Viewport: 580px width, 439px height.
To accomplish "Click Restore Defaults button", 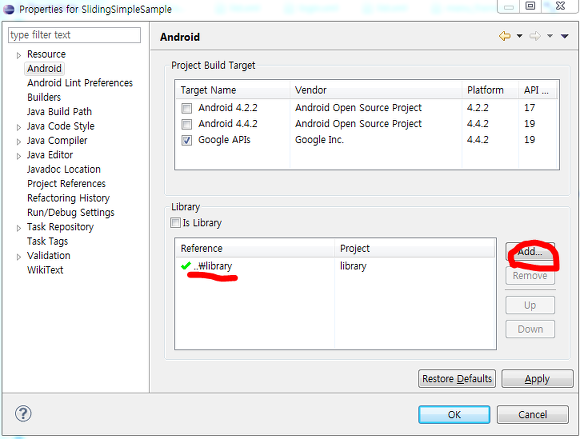I will click(x=457, y=379).
